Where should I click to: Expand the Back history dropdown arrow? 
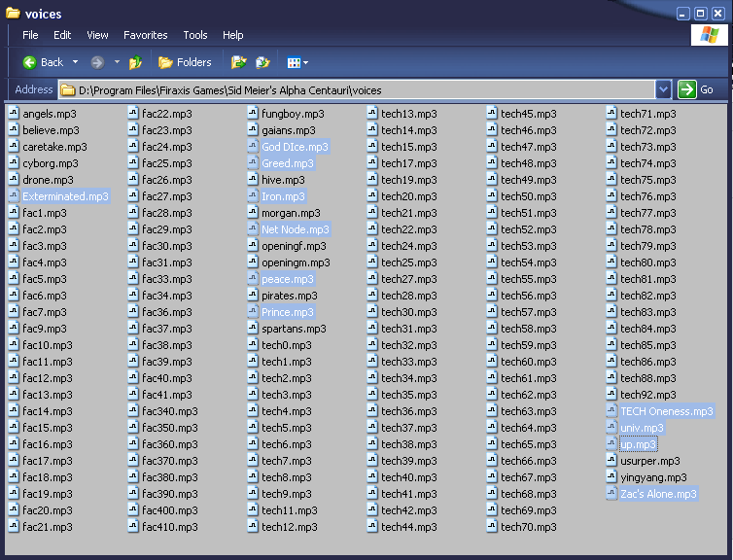tap(75, 62)
